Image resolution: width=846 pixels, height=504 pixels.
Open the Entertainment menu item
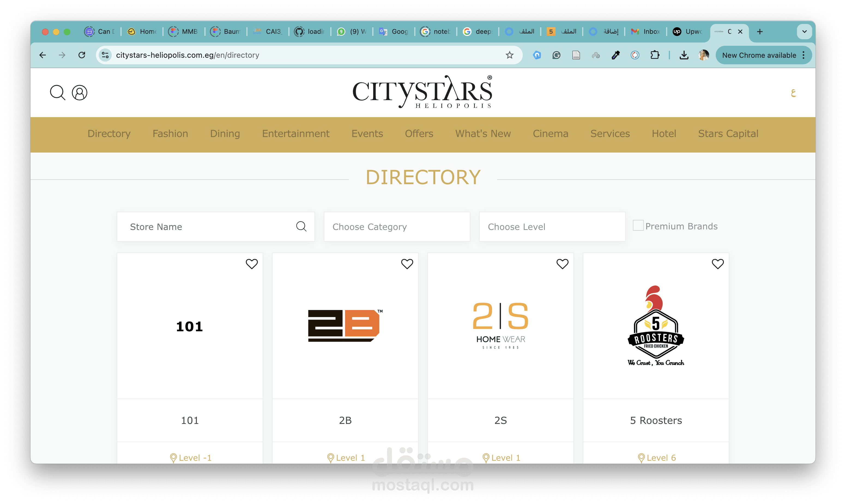[296, 133]
